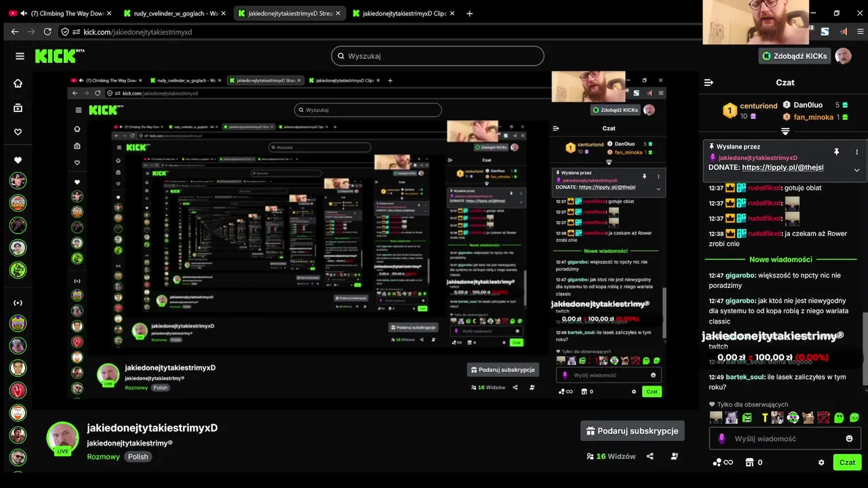The height and width of the screenshot is (488, 868).
Task: Click the chat scrollbar thumb
Action: tap(865, 349)
